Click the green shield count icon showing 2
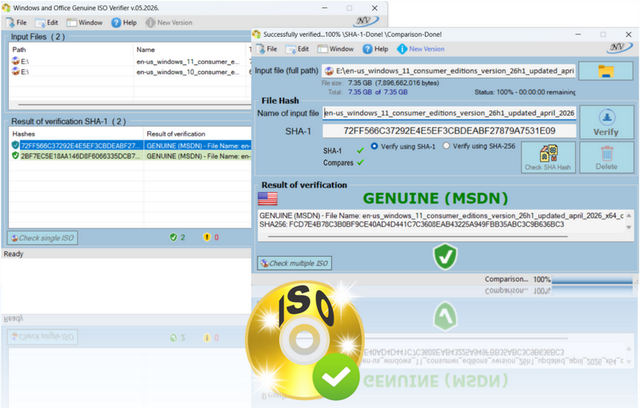 coord(173,237)
